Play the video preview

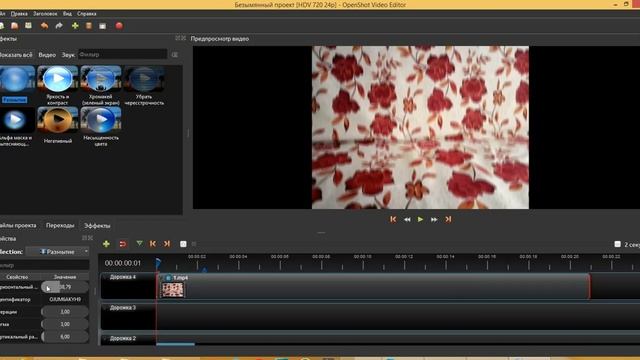pyautogui.click(x=420, y=219)
